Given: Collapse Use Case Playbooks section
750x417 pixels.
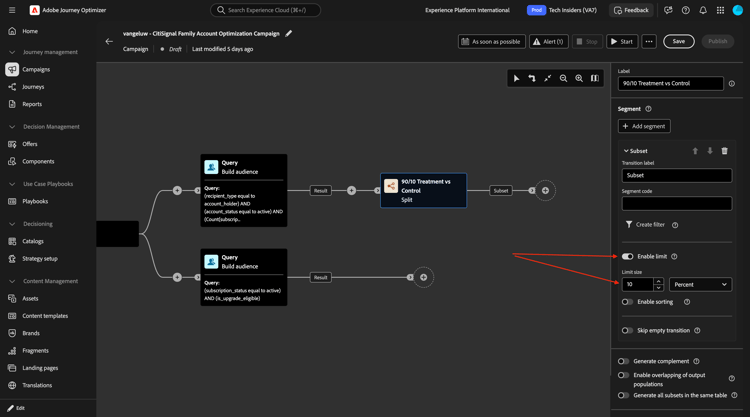Looking at the screenshot, I should (x=12, y=184).
